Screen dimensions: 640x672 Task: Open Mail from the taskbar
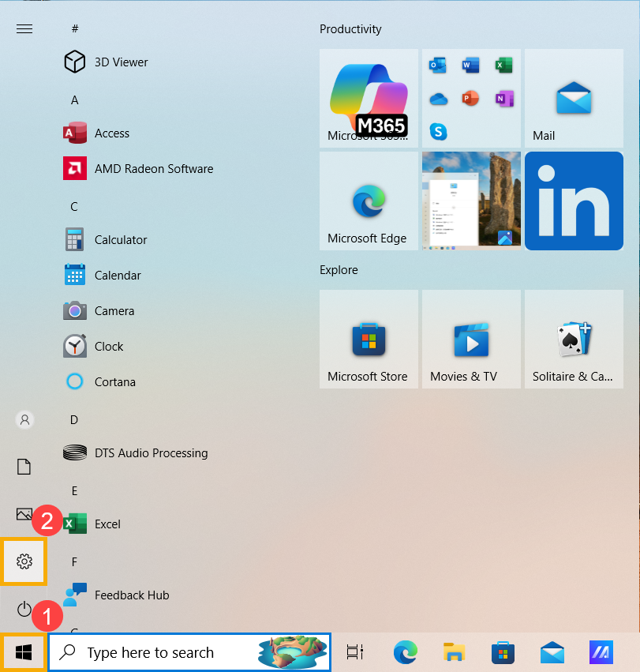tap(552, 652)
